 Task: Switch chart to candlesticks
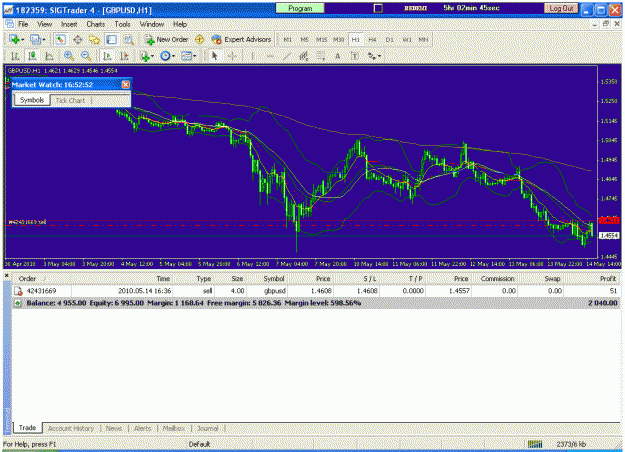[x=32, y=56]
